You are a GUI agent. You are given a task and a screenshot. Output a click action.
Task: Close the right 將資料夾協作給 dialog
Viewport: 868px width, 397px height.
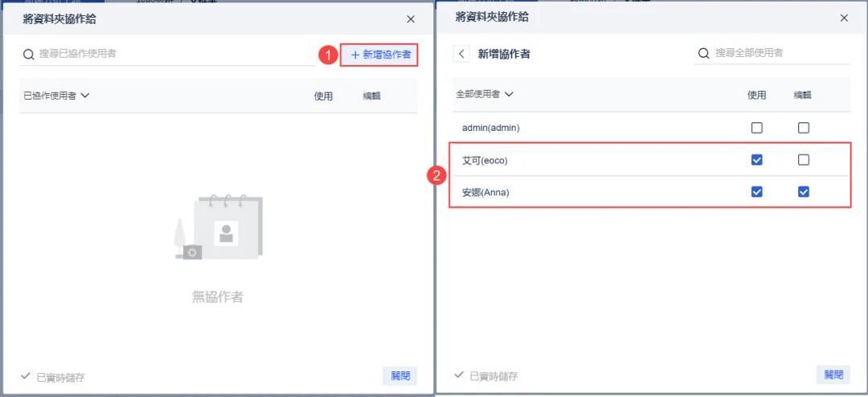click(x=844, y=18)
